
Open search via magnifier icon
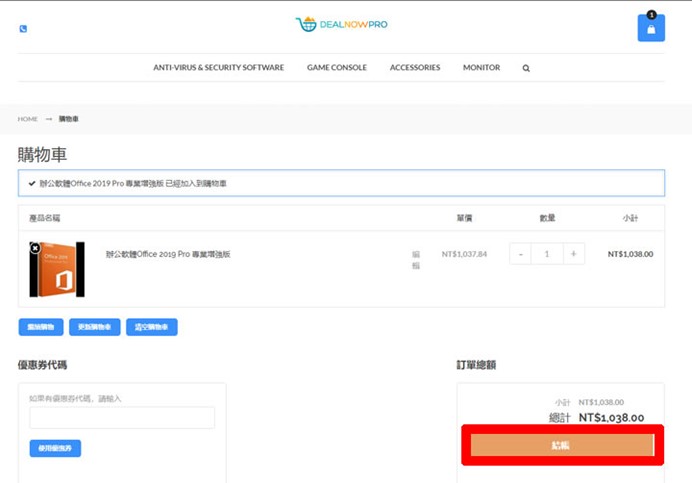[x=526, y=68]
